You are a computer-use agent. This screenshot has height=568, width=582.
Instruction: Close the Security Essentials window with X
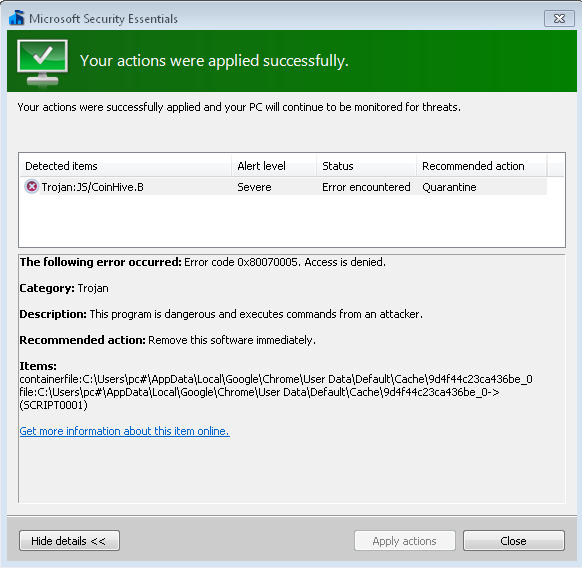pos(559,18)
